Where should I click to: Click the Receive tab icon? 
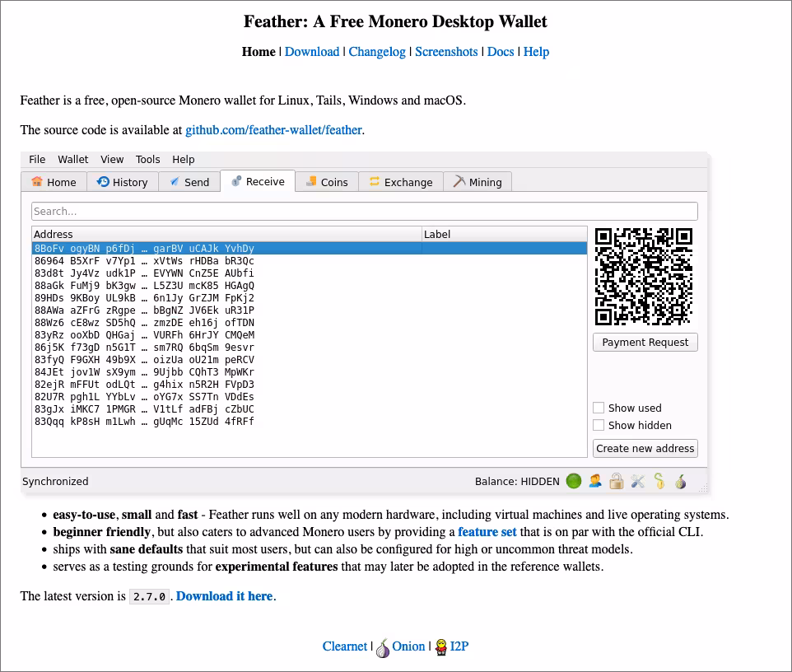[236, 181]
